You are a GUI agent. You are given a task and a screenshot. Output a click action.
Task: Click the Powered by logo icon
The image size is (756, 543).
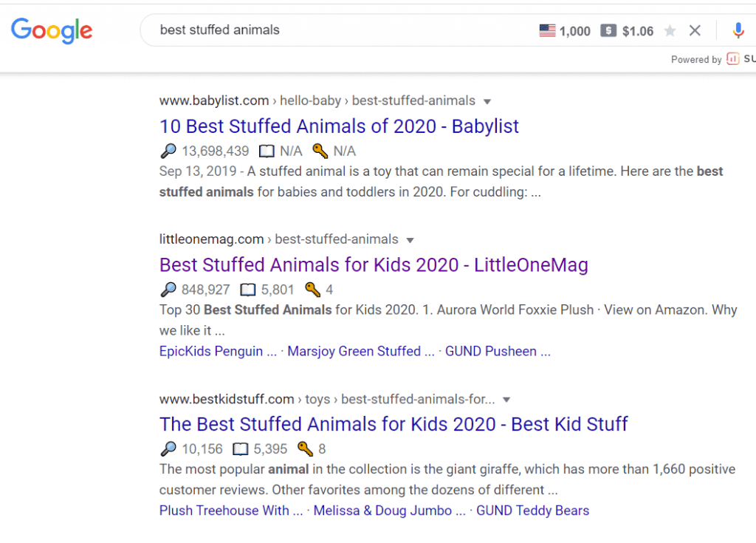tap(733, 59)
